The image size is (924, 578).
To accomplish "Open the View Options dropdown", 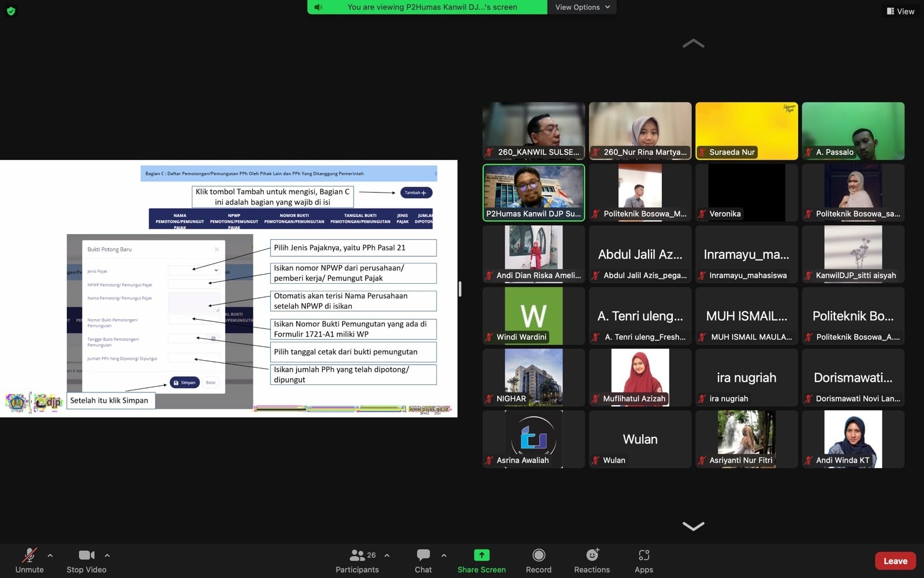I will coord(582,8).
